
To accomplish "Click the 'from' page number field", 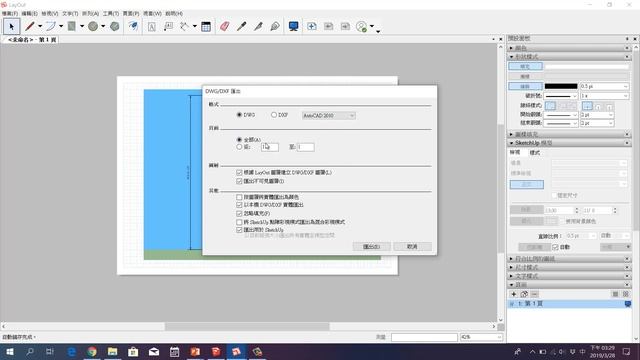I will [x=270, y=147].
